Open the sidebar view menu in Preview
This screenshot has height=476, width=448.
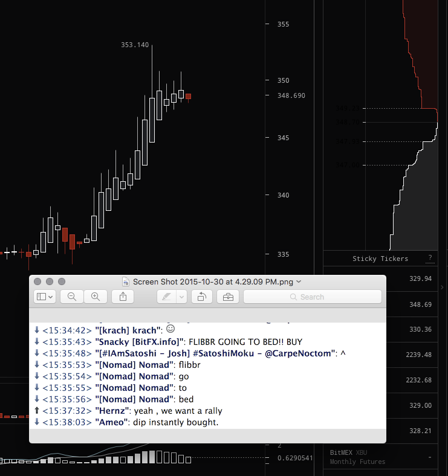[x=45, y=297]
